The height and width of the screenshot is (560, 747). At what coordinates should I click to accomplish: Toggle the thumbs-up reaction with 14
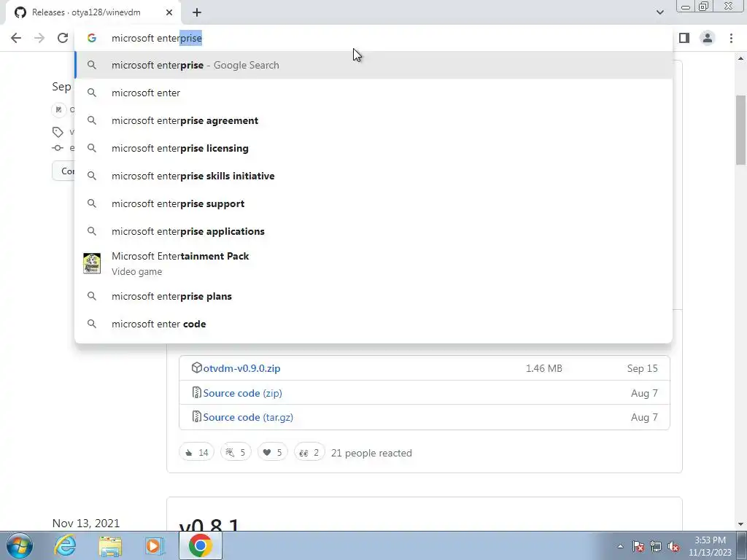(x=197, y=452)
